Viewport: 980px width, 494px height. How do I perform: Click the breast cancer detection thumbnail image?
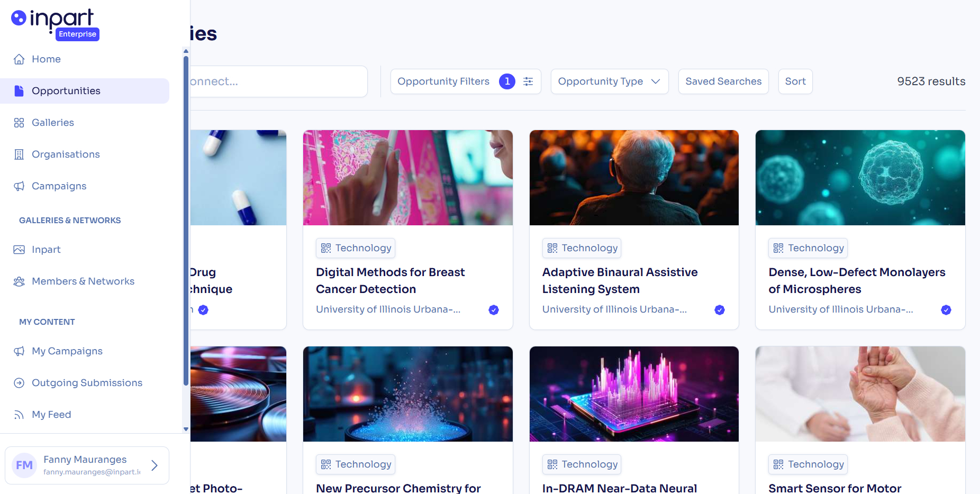408,178
